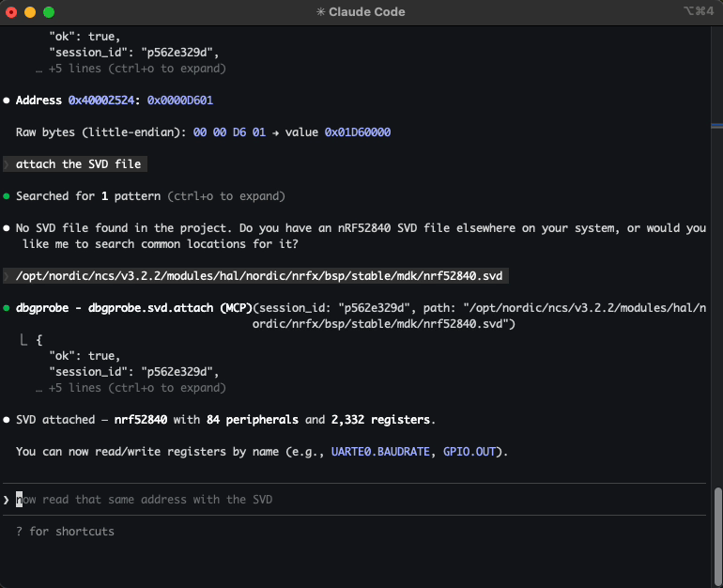The height and width of the screenshot is (588, 723).
Task: Expand 'Searched for 1 pattern' result
Action: pos(150,196)
